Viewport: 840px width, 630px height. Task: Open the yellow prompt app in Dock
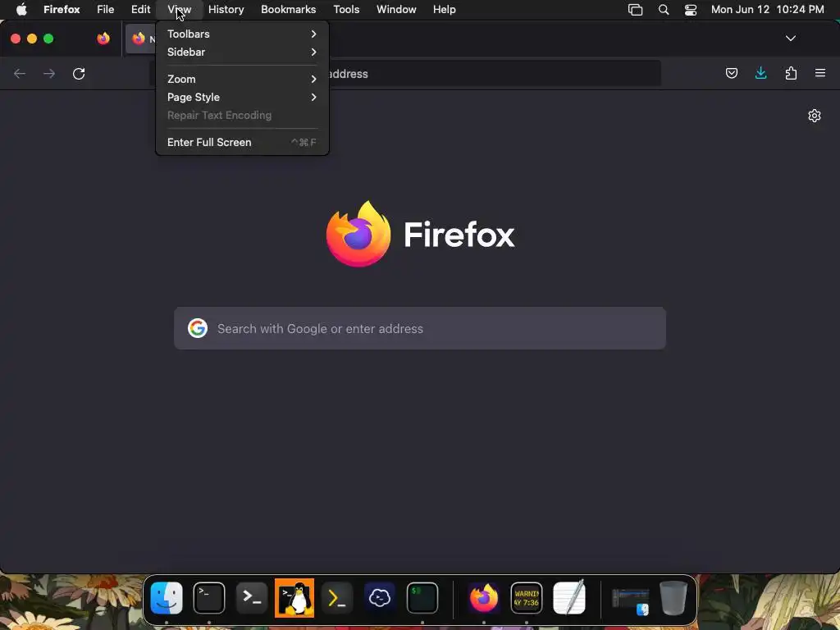click(x=337, y=597)
